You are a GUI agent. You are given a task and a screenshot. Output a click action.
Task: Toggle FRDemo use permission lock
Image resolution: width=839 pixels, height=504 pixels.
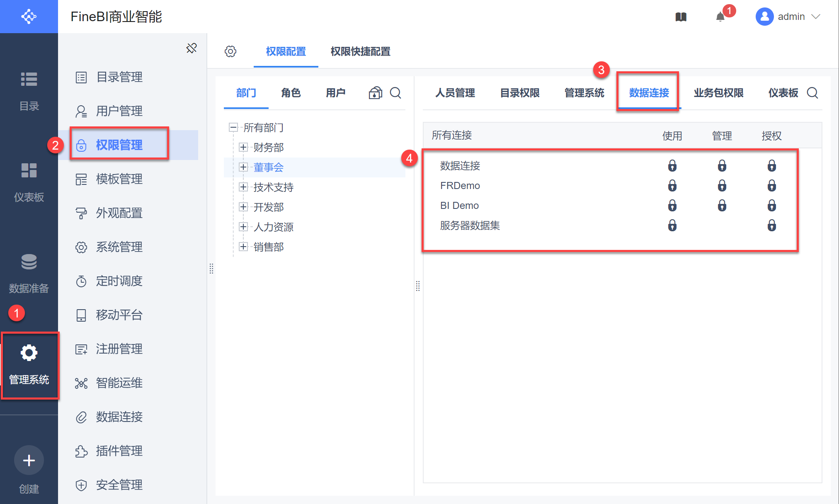click(x=672, y=186)
